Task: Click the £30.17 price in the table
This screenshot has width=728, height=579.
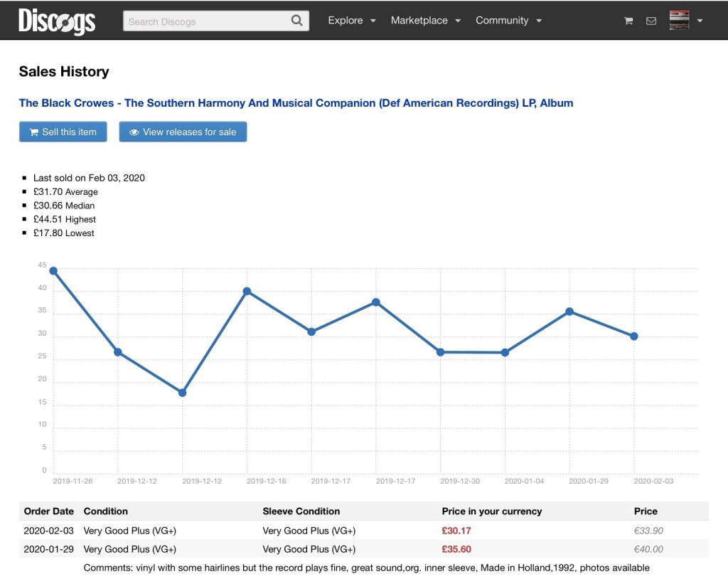Action: pos(456,531)
